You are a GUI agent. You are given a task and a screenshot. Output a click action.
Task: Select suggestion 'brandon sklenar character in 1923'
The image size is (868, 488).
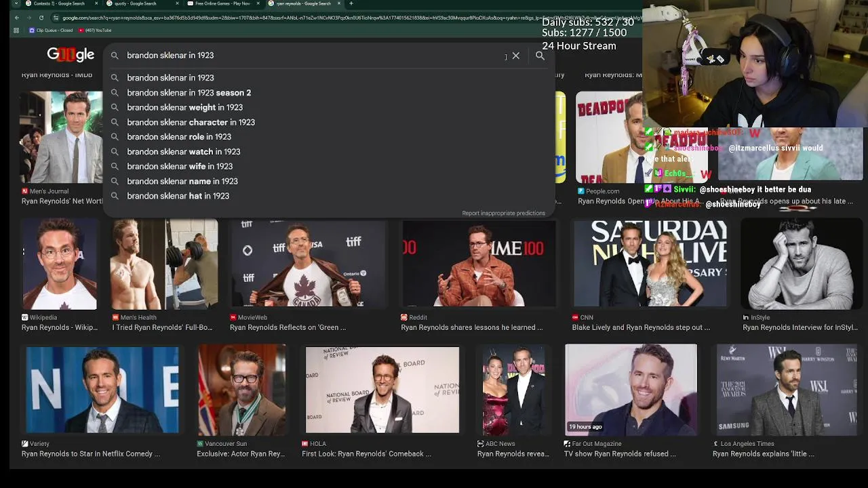pos(329,122)
